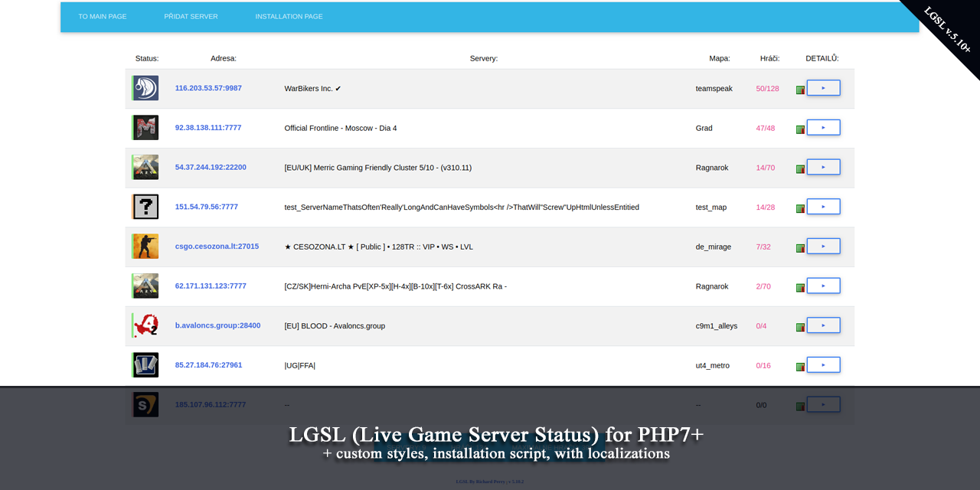Click player count 47/48

coord(766,128)
